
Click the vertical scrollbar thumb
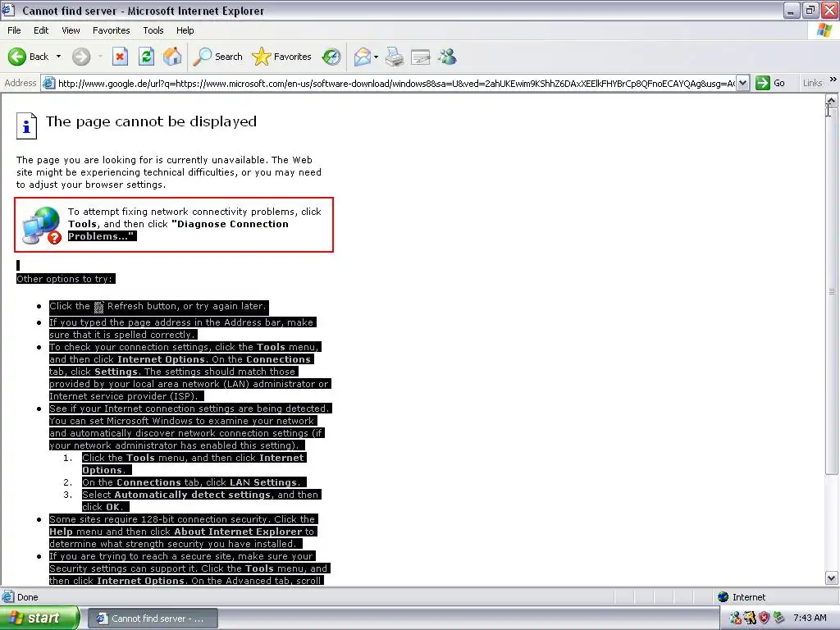click(831, 290)
